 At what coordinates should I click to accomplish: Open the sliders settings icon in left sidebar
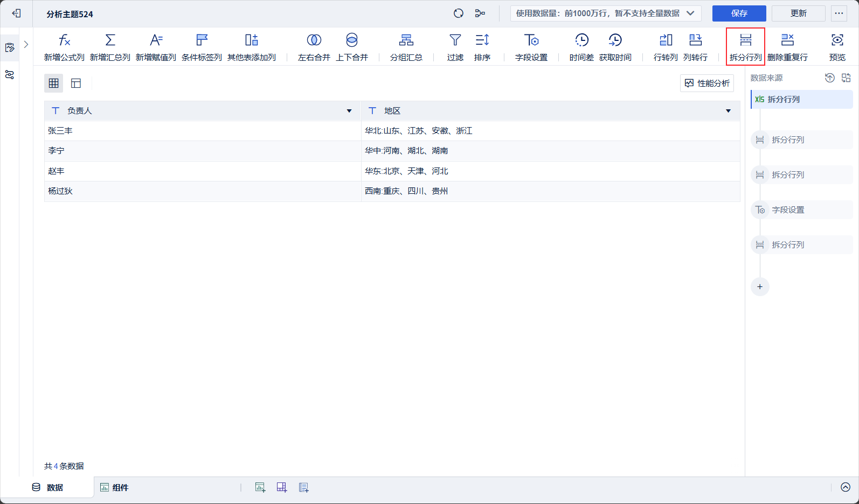(10, 75)
